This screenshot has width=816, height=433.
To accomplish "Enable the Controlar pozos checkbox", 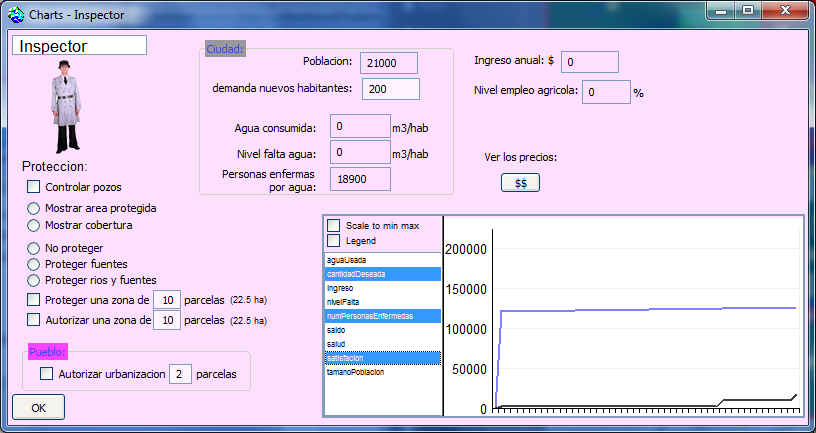I will [33, 186].
